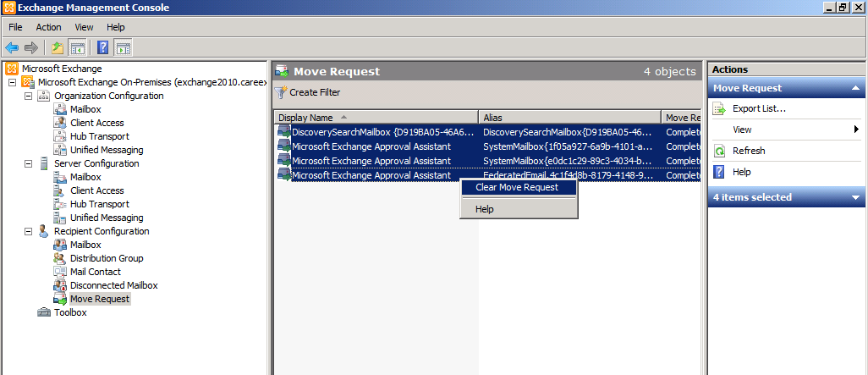This screenshot has height=375, width=868.
Task: Click the Unified Messaging icon under Organization Configuration
Action: click(60, 150)
